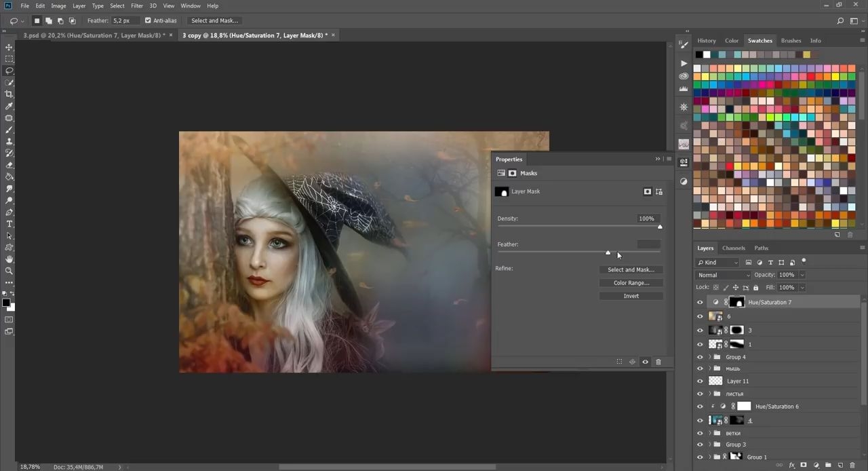Image resolution: width=868 pixels, height=471 pixels.
Task: Hide the Hue/Saturation 7 layer
Action: [x=700, y=302]
